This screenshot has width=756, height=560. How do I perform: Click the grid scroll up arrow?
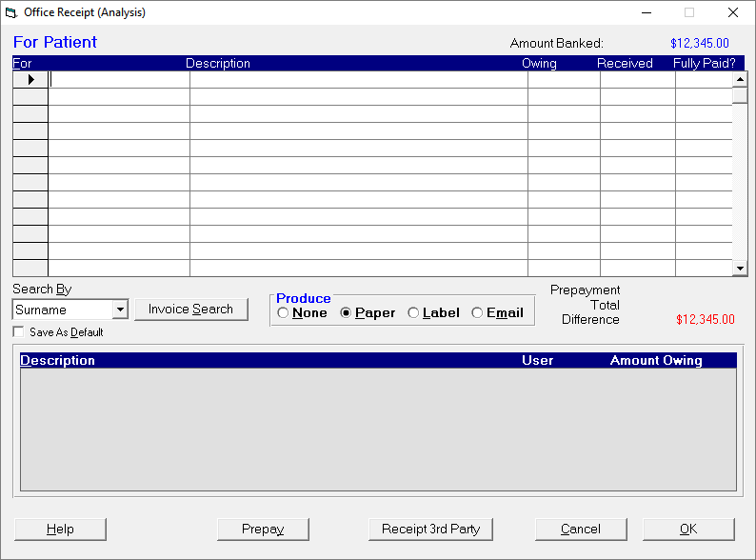tap(740, 79)
